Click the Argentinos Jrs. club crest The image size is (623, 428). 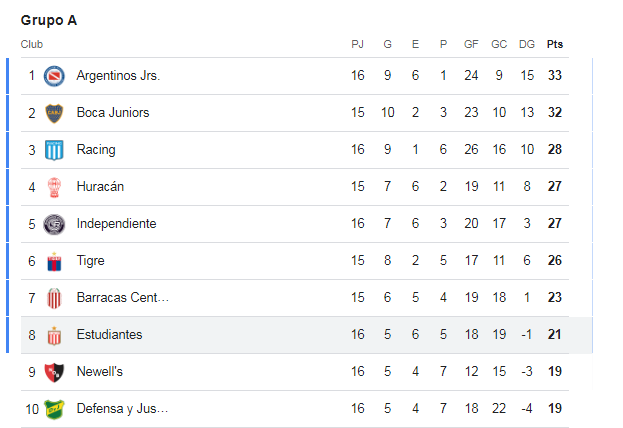tap(54, 76)
